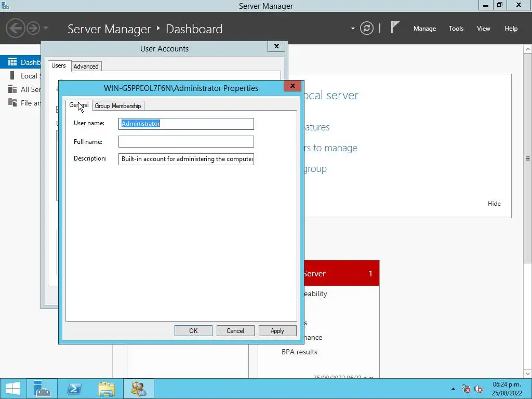Click the add servers to manage link
The image size is (532, 399).
point(331,148)
